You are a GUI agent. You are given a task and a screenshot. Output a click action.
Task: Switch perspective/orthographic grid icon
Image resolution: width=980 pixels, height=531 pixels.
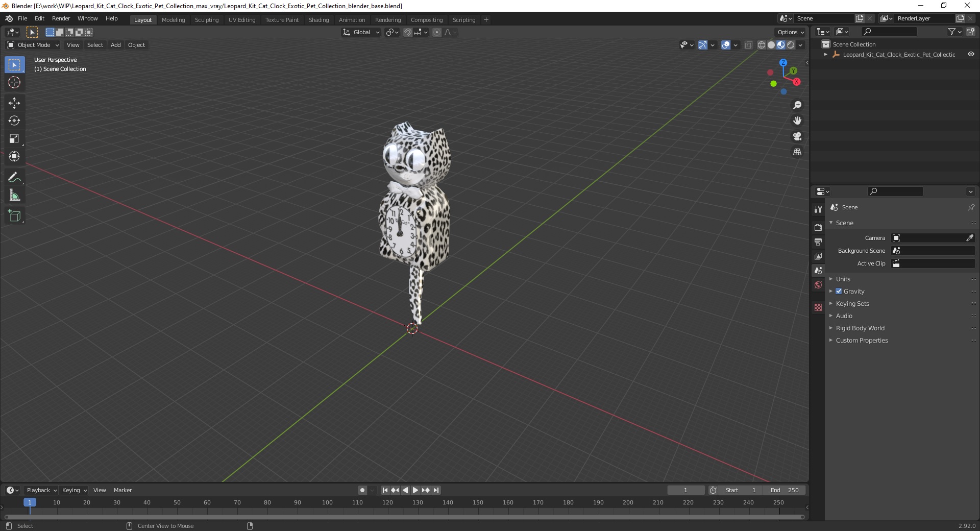797,152
